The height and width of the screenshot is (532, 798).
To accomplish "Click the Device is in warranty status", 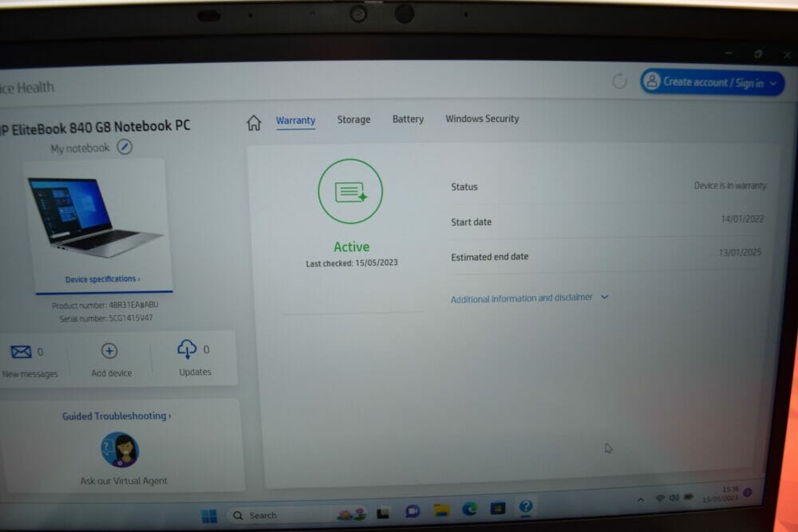I will (730, 186).
